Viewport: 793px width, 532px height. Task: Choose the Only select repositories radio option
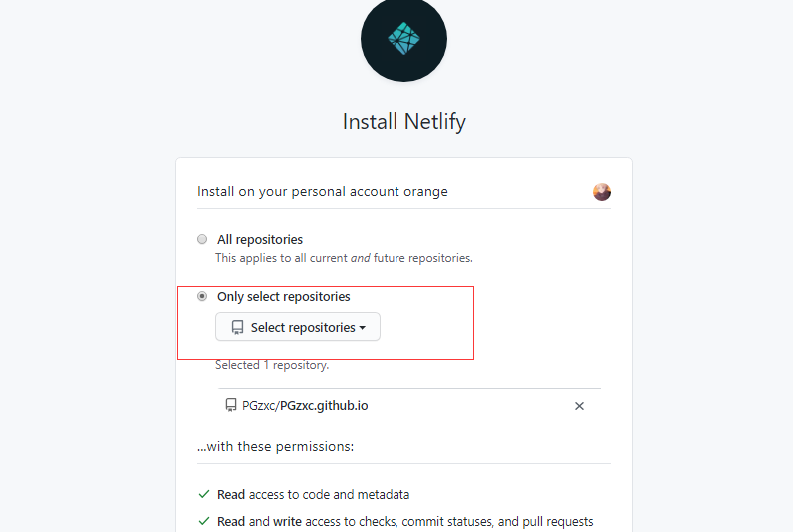coord(202,296)
